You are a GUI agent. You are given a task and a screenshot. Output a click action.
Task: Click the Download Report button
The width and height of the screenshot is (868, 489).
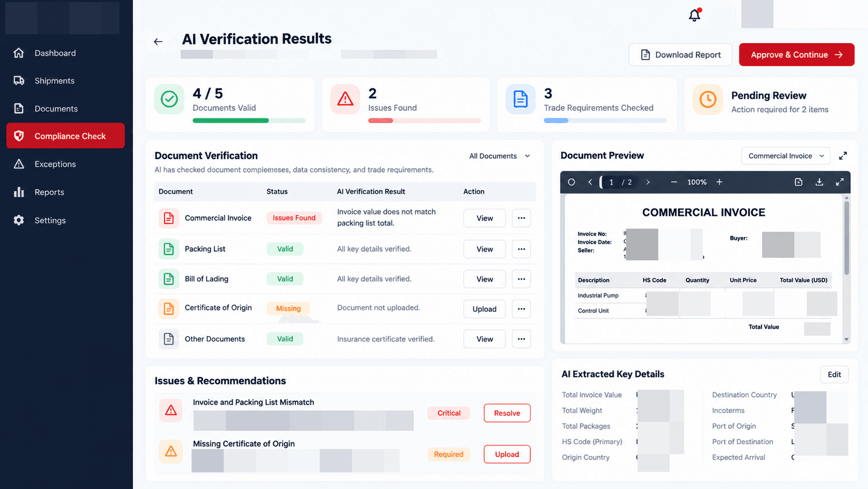[x=680, y=55]
